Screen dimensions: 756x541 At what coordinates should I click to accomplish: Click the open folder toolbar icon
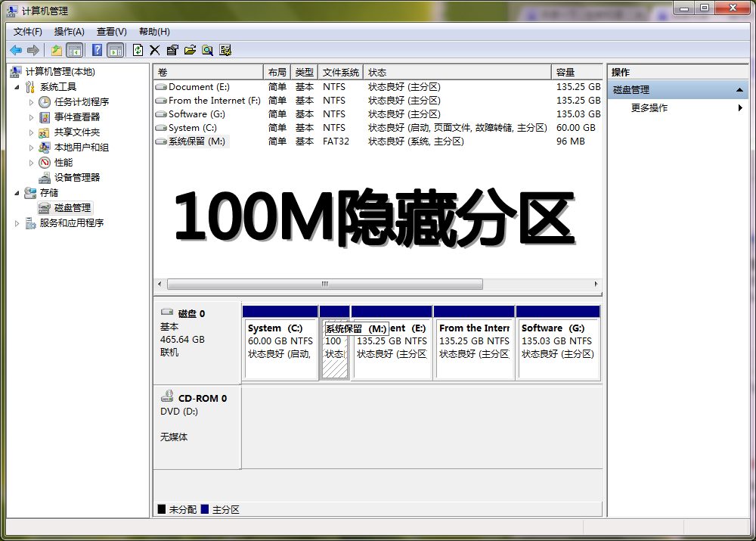[190, 50]
